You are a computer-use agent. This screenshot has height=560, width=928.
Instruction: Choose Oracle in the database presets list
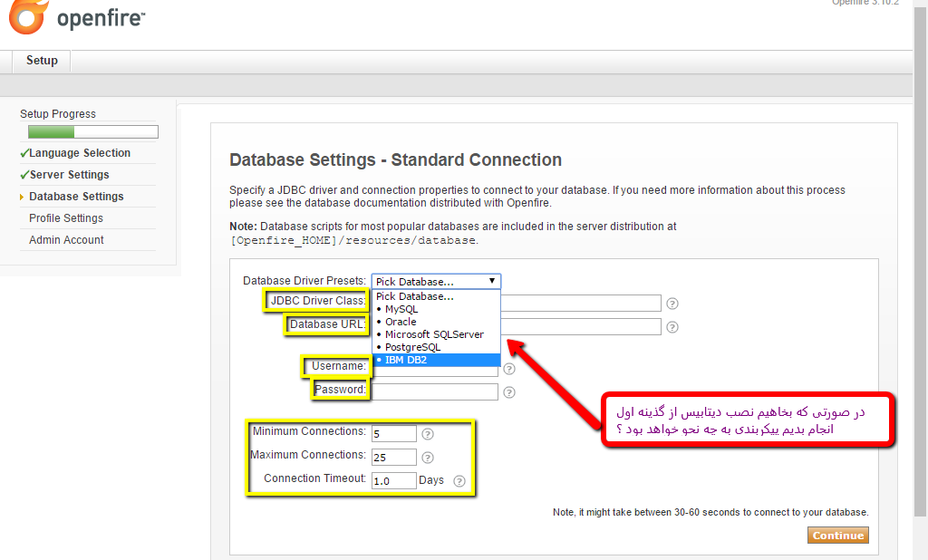point(401,322)
